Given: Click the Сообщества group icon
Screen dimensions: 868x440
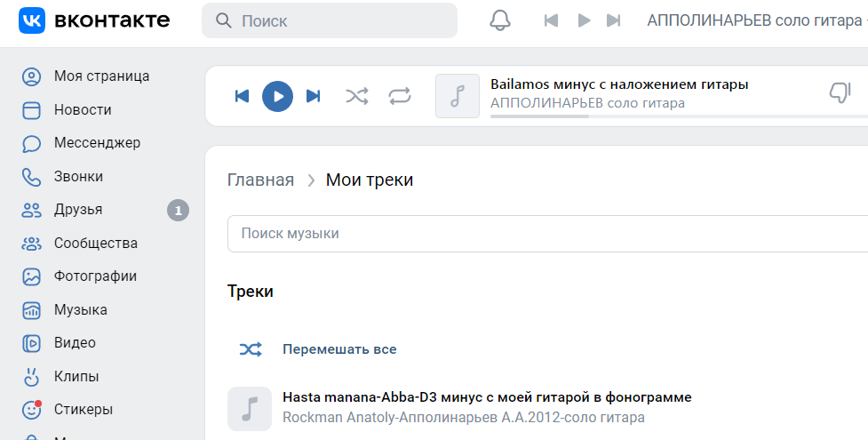Looking at the screenshot, I should point(32,244).
